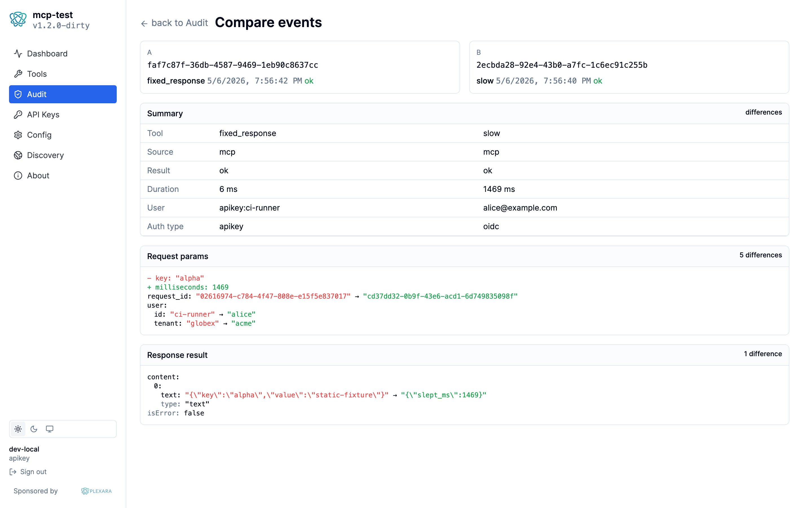Image resolution: width=812 pixels, height=508 pixels.
Task: Click the tenant "globex" value
Action: click(203, 323)
